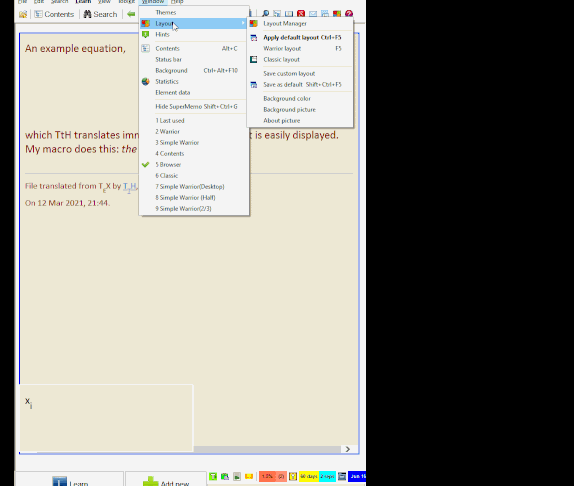The width and height of the screenshot is (574, 486).
Task: Select layout 7 Simple Warrior(Desktop)
Action: (194, 186)
